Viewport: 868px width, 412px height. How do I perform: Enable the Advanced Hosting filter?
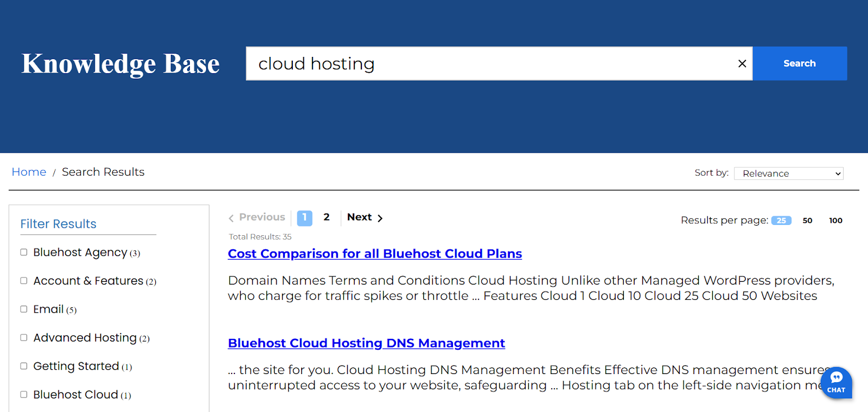(24, 338)
